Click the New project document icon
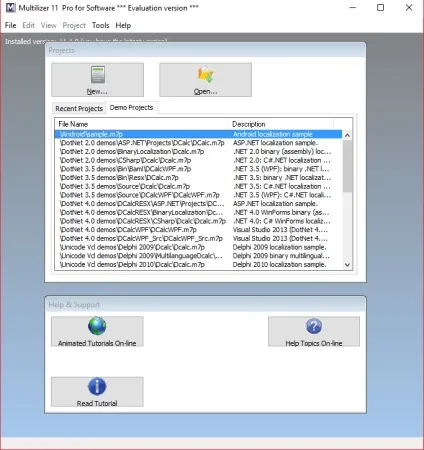This screenshot has height=450, width=424. pos(98,74)
